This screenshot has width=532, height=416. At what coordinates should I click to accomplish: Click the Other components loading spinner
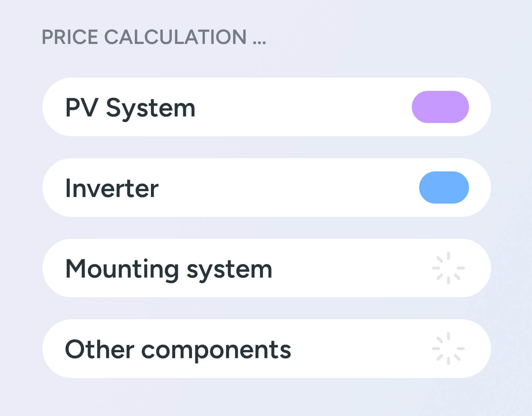pyautogui.click(x=448, y=349)
